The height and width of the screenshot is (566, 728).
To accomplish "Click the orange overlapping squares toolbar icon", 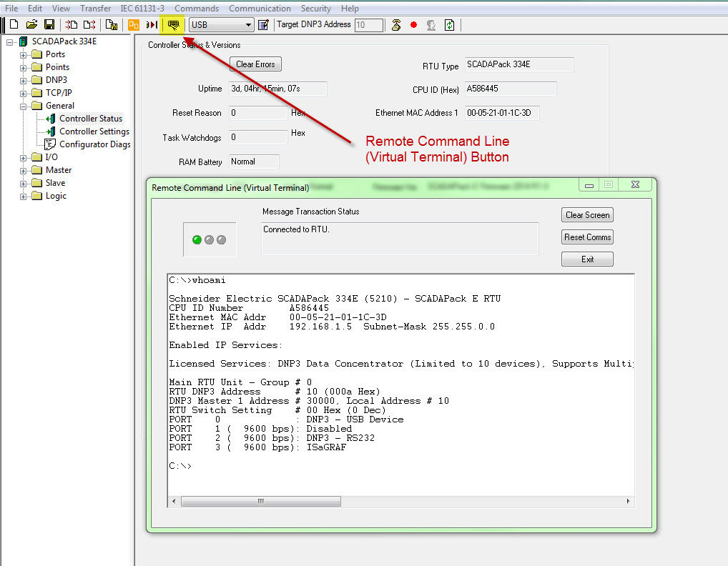I will pos(134,25).
